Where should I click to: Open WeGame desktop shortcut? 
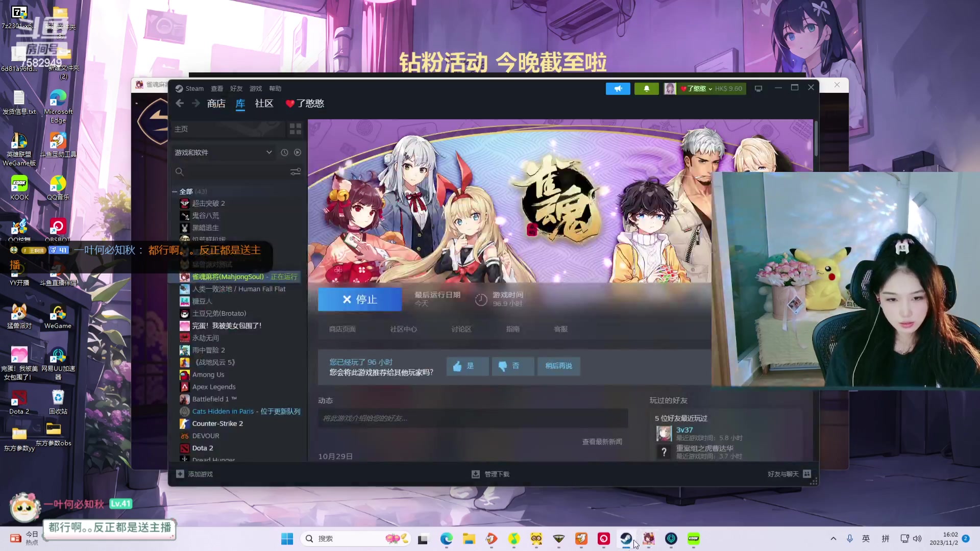point(58,316)
